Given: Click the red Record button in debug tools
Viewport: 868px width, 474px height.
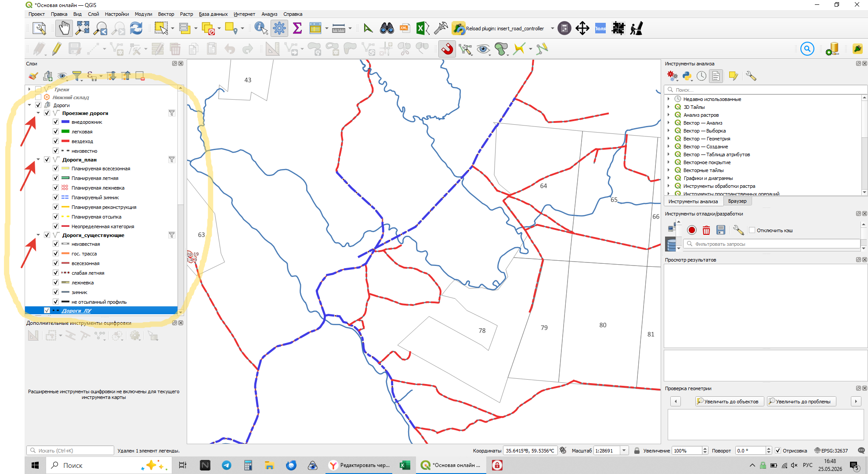Looking at the screenshot, I should click(692, 230).
